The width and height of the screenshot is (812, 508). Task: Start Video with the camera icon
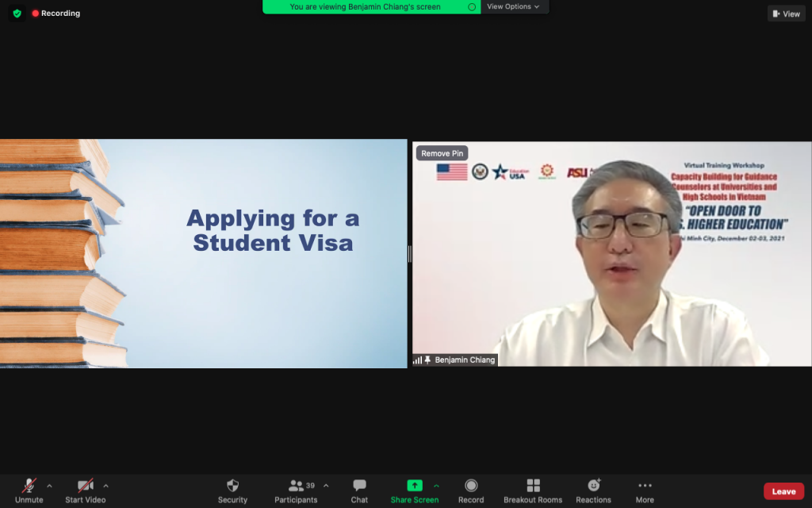coord(86,491)
